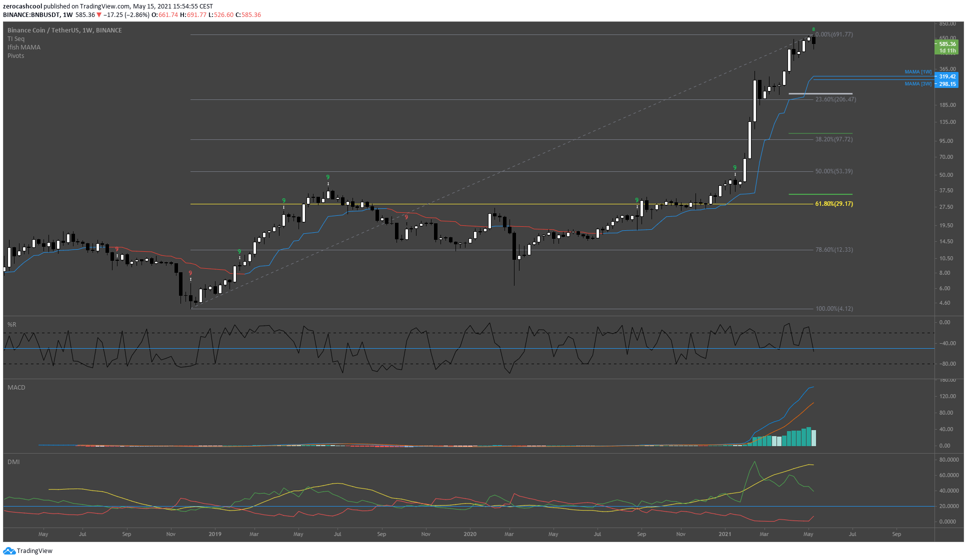Click 60.0000 on the DMI axis
The width and height of the screenshot is (967, 560).
(948, 475)
